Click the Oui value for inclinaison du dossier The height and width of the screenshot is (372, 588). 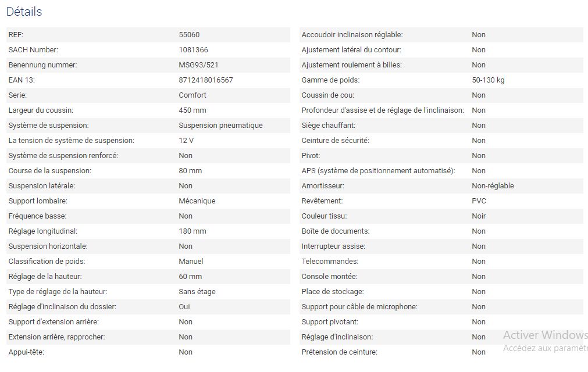tap(184, 307)
